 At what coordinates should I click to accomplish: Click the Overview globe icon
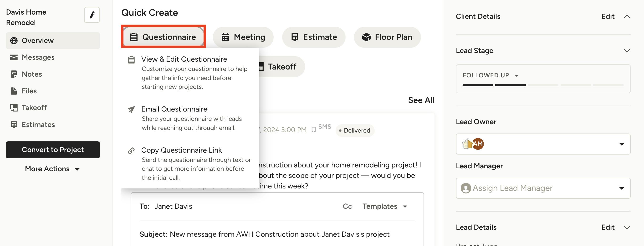[14, 40]
